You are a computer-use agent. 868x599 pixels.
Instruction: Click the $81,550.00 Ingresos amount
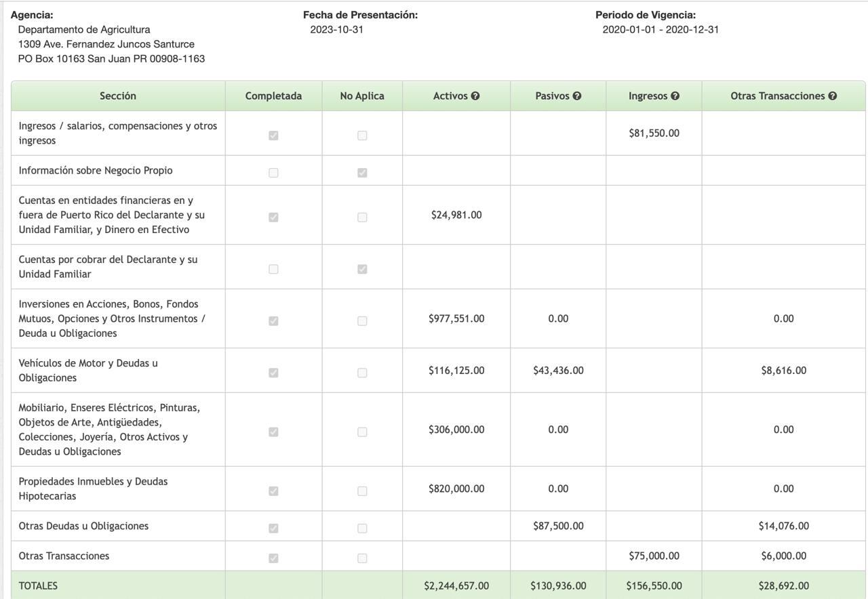[x=654, y=133]
